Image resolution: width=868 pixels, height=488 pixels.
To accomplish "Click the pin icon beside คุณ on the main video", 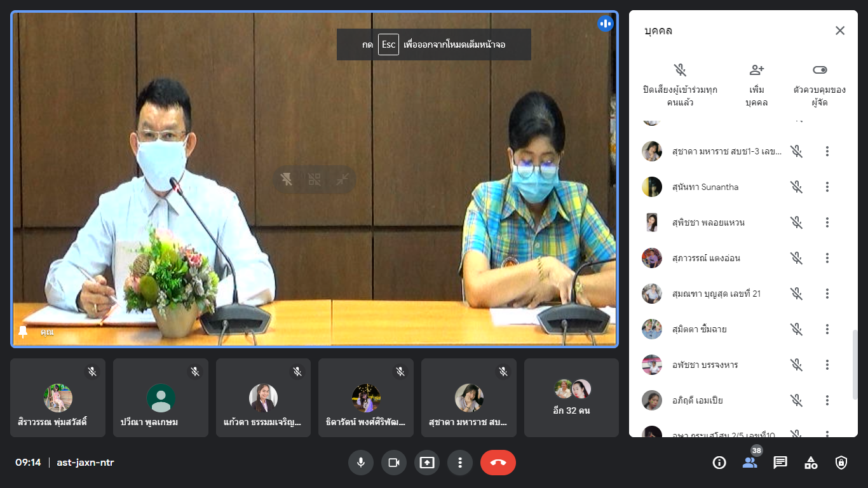I will (23, 332).
